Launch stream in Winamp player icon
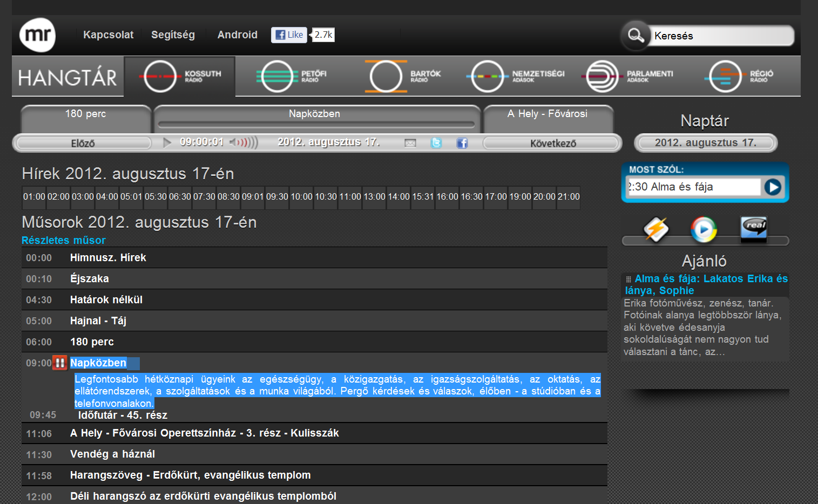The height and width of the screenshot is (504, 818). 656,229
